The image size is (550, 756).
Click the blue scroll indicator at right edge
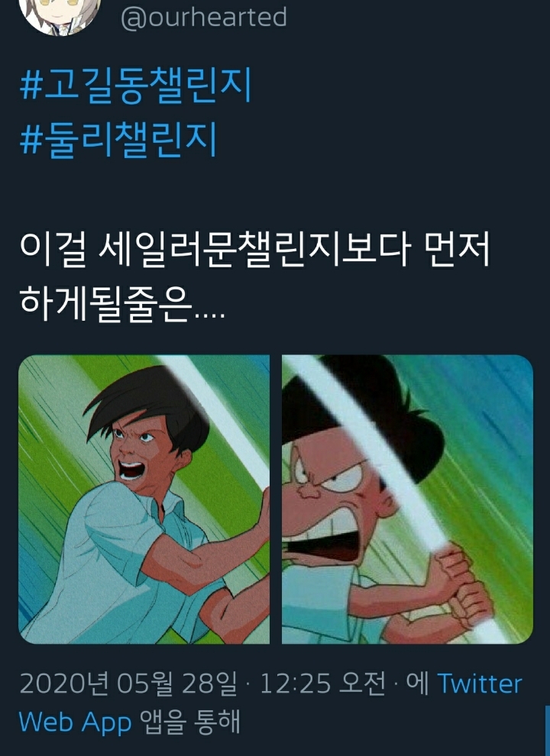(x=548, y=731)
